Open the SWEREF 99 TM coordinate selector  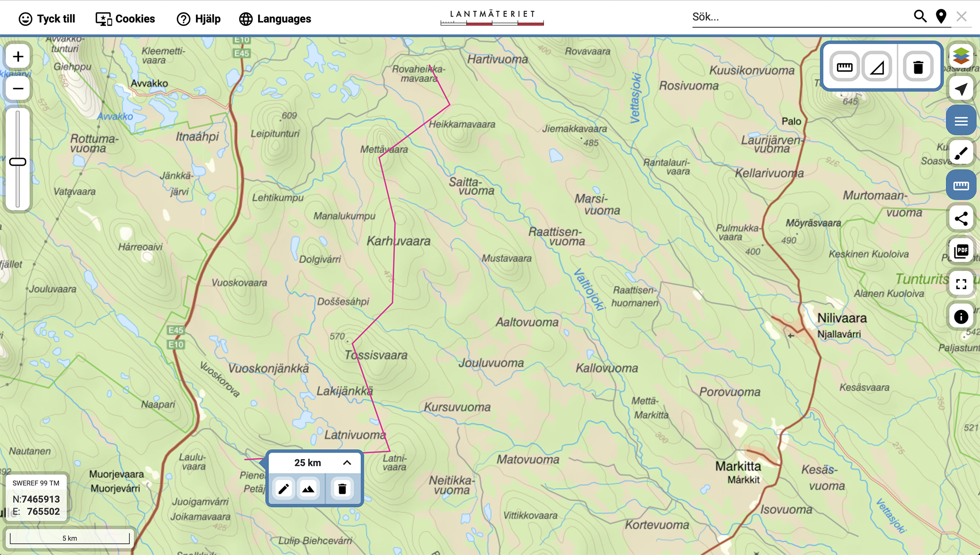(x=36, y=483)
